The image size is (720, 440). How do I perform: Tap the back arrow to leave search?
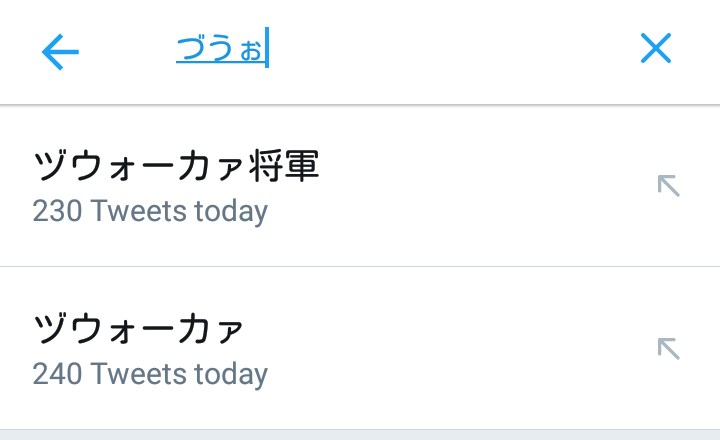pos(60,51)
